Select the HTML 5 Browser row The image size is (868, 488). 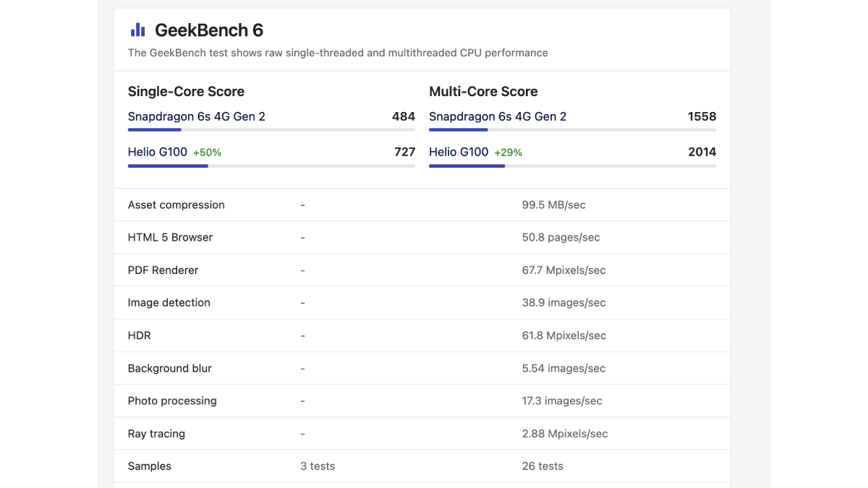tap(422, 237)
